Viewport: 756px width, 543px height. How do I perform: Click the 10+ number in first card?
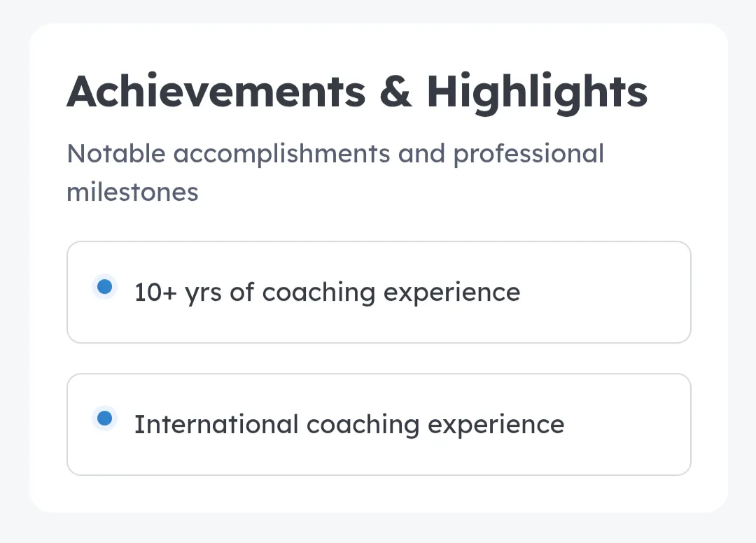(155, 292)
